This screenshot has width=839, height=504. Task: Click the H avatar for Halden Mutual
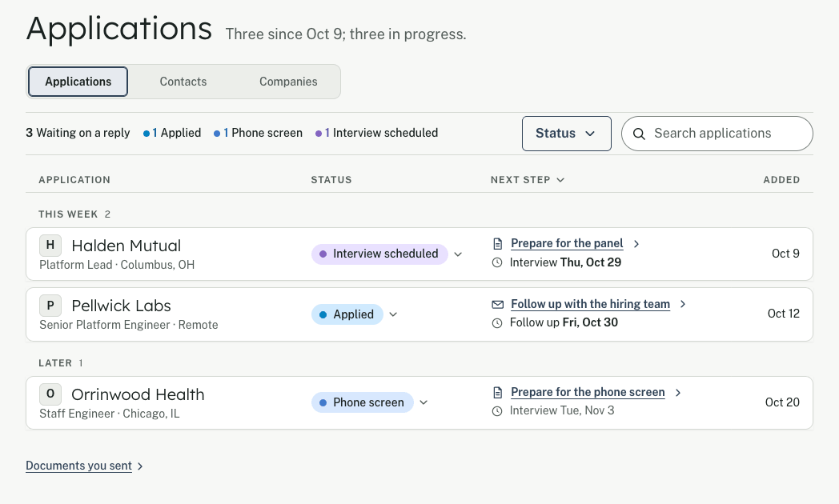[50, 246]
